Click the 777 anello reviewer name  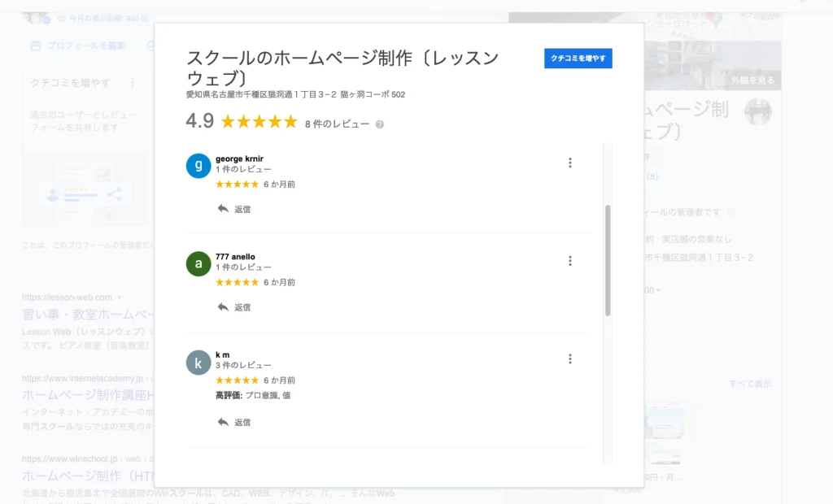(x=235, y=257)
